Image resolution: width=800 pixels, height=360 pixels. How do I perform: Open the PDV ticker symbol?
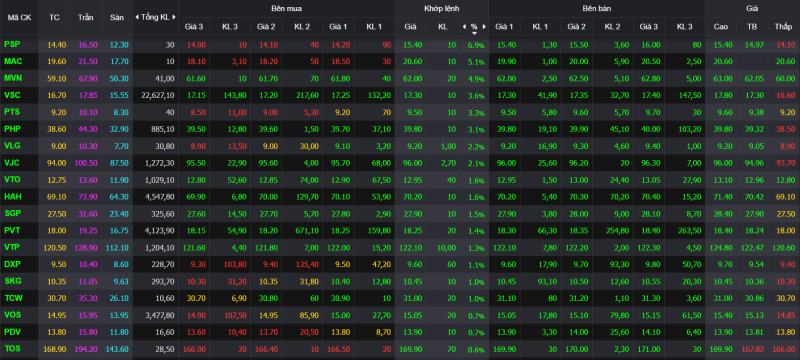[x=12, y=330]
